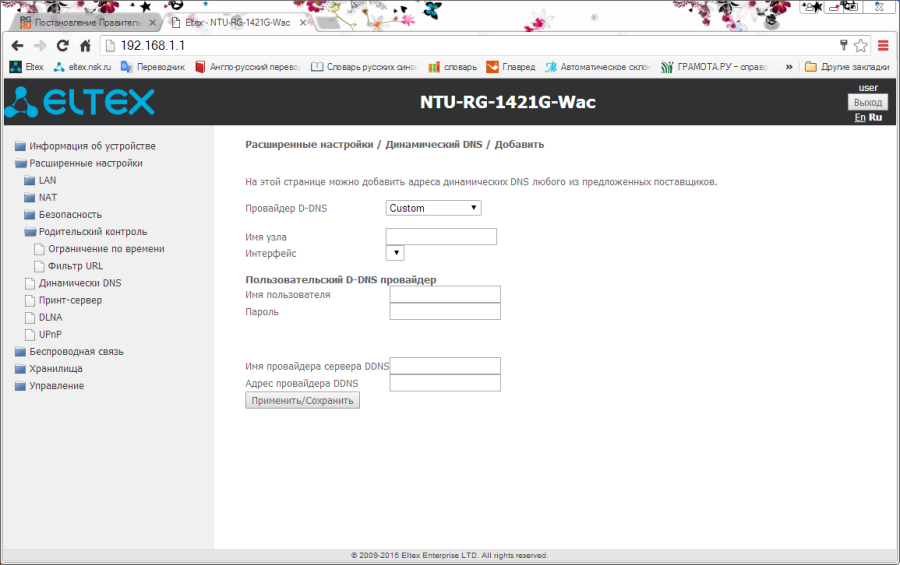Switch interface language to En
Viewport: 900px width, 565px height.
(x=859, y=117)
